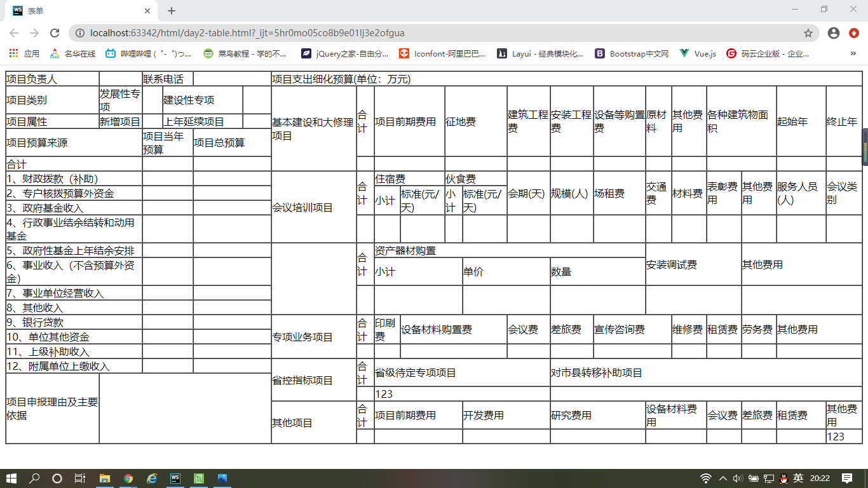Click the taskbar search icon
The image size is (868, 488).
coord(34,478)
